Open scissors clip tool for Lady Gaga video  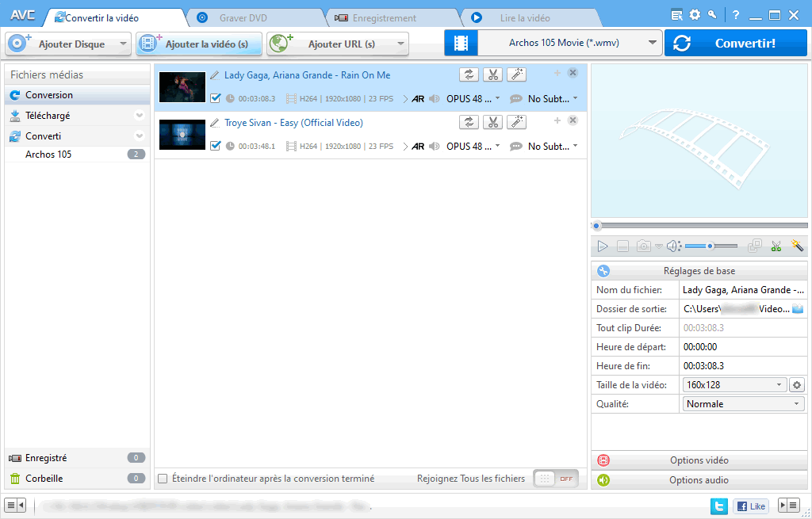(x=492, y=74)
